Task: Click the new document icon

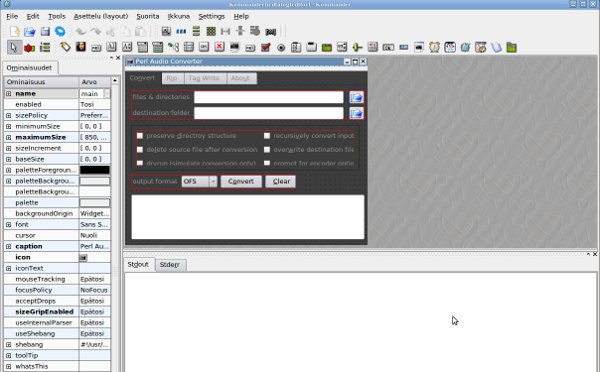Action: pyautogui.click(x=15, y=31)
